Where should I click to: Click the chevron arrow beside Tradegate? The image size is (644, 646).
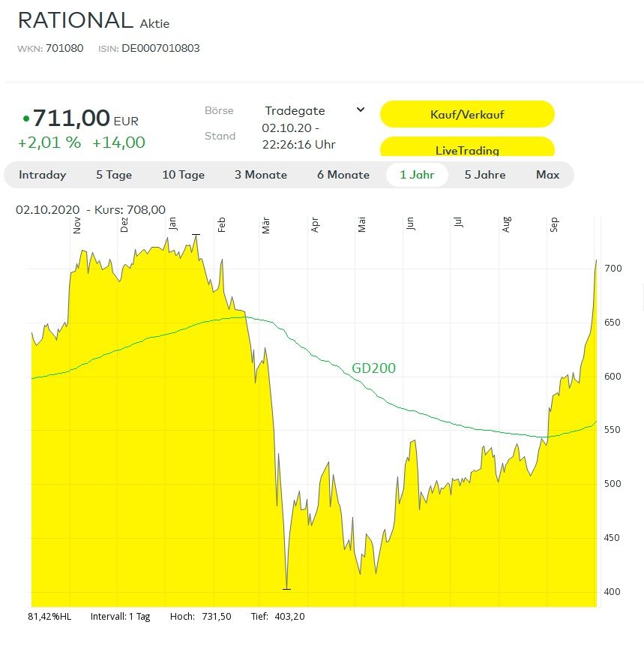click(360, 110)
